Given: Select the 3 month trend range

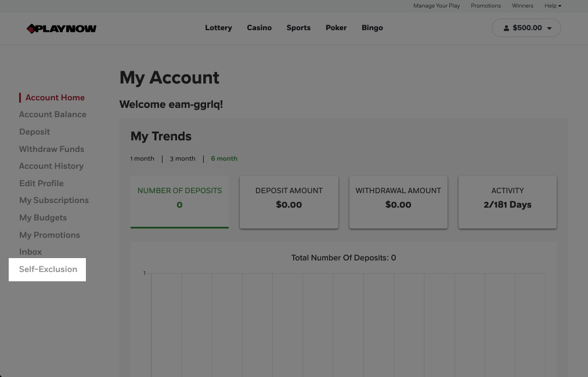Looking at the screenshot, I should 182,158.
